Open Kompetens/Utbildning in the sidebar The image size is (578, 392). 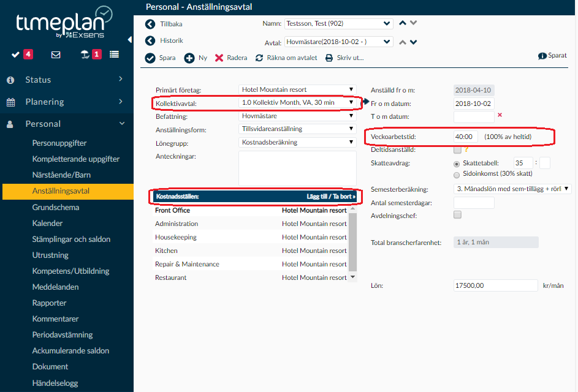point(70,271)
